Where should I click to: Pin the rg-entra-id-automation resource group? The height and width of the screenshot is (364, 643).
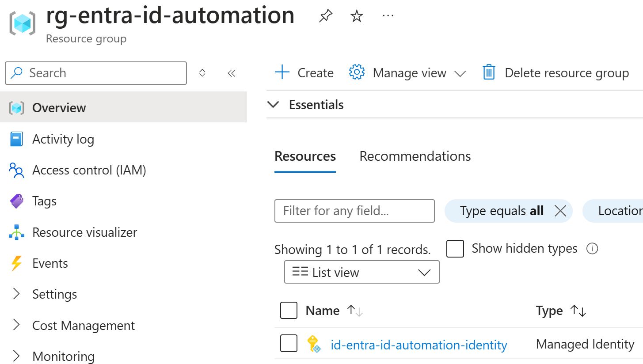click(325, 17)
